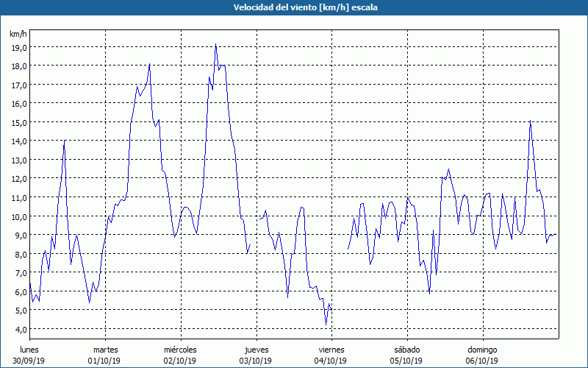Viewport: 588px width, 368px height.
Task: Click the 18 km/h wind peak on martes
Action: click(150, 64)
